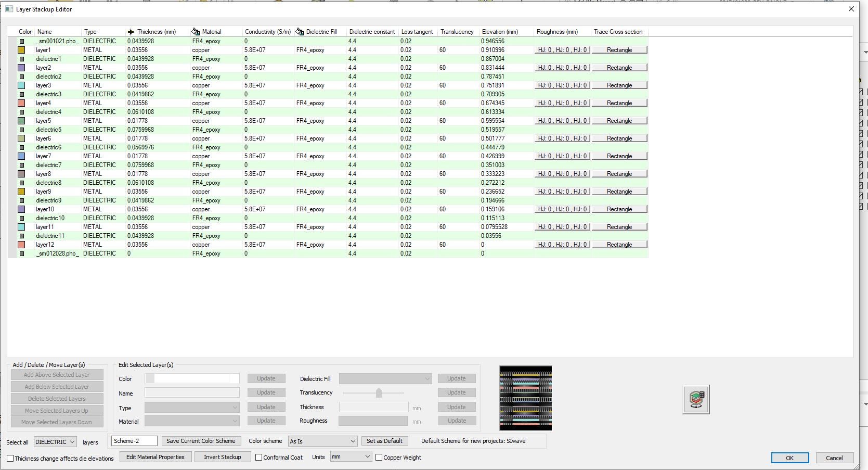Viewport: 868px width, 470px height.
Task: Click the OK button
Action: [789, 458]
